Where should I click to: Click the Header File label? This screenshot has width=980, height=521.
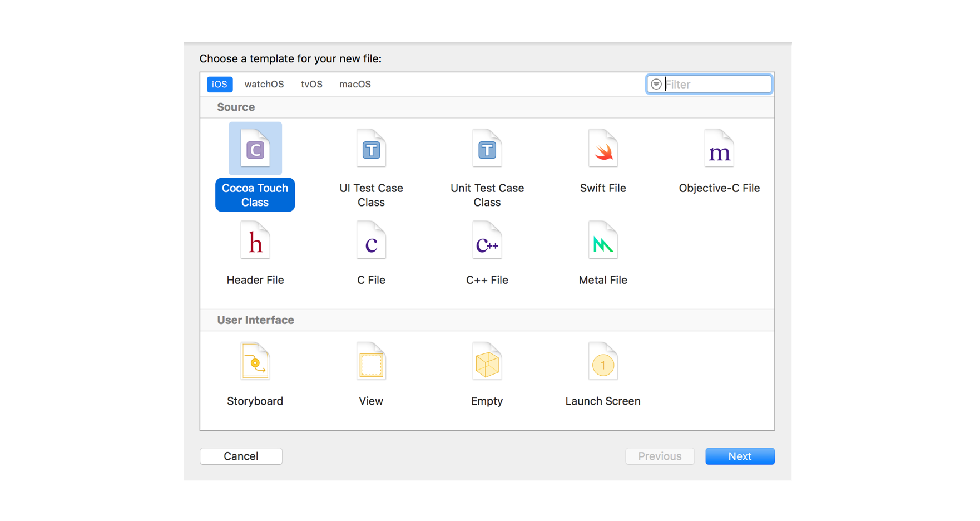[255, 280]
